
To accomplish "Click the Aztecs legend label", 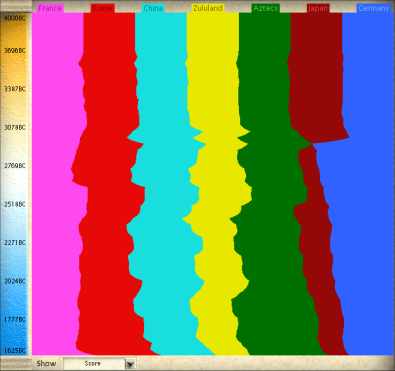I will tap(265, 8).
